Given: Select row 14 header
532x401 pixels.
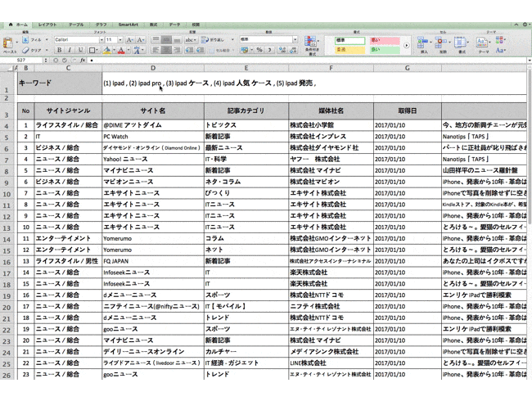Looking at the screenshot, I should [7, 239].
